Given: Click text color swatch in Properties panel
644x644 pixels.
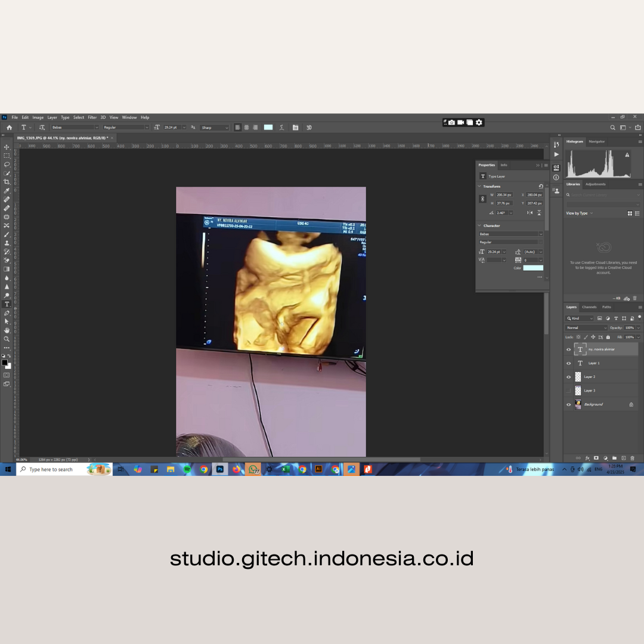Looking at the screenshot, I should click(x=532, y=268).
